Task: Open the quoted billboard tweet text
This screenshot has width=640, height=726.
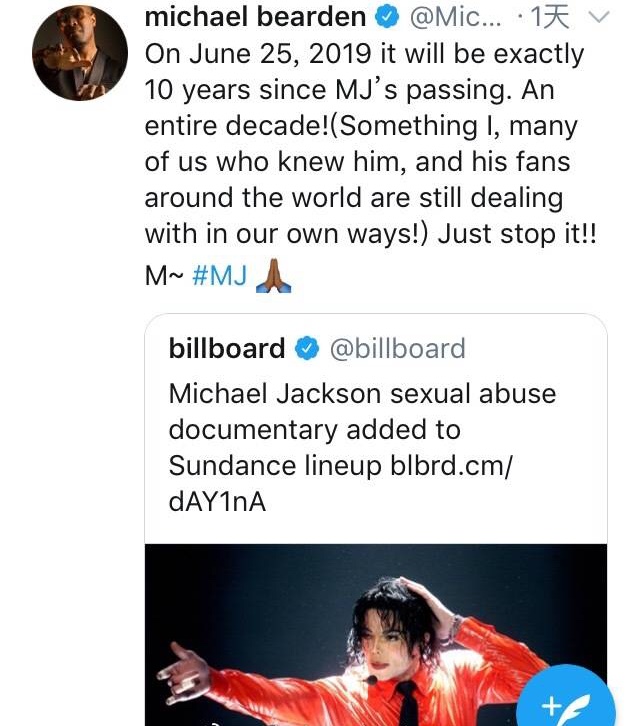Action: coord(362,447)
